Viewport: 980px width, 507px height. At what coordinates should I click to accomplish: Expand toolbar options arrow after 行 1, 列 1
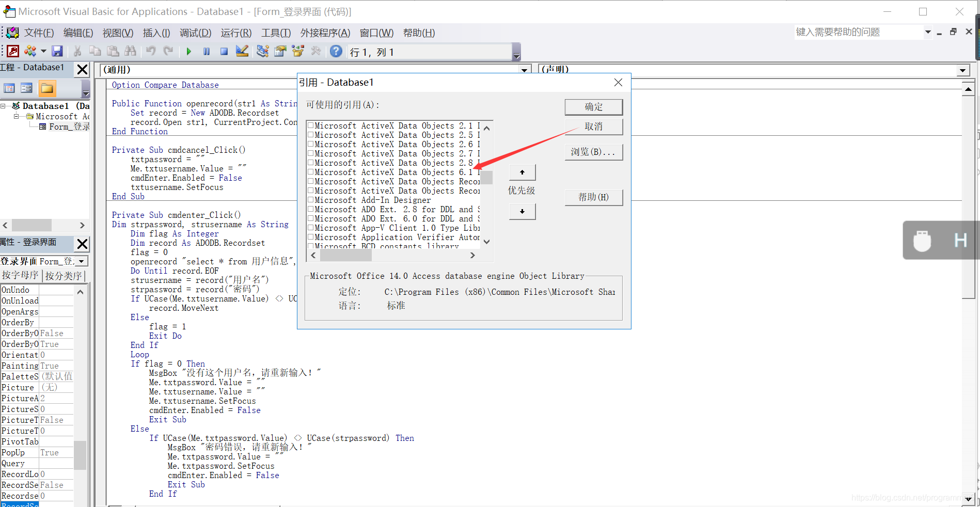(516, 52)
